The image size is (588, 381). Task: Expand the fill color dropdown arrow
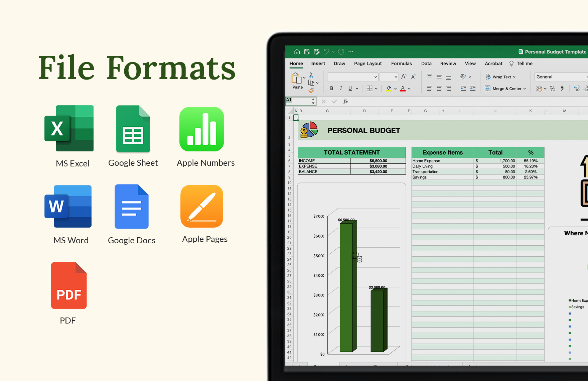[395, 89]
